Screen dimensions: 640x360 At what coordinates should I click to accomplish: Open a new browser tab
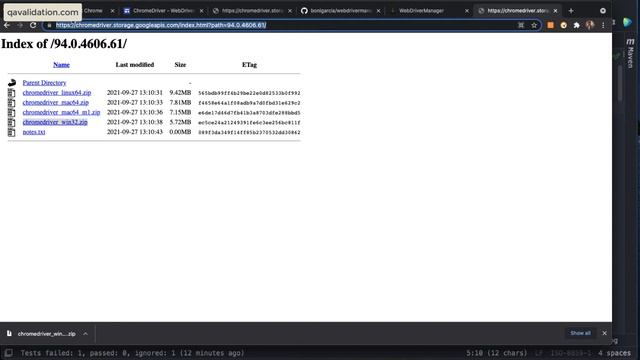(x=571, y=11)
